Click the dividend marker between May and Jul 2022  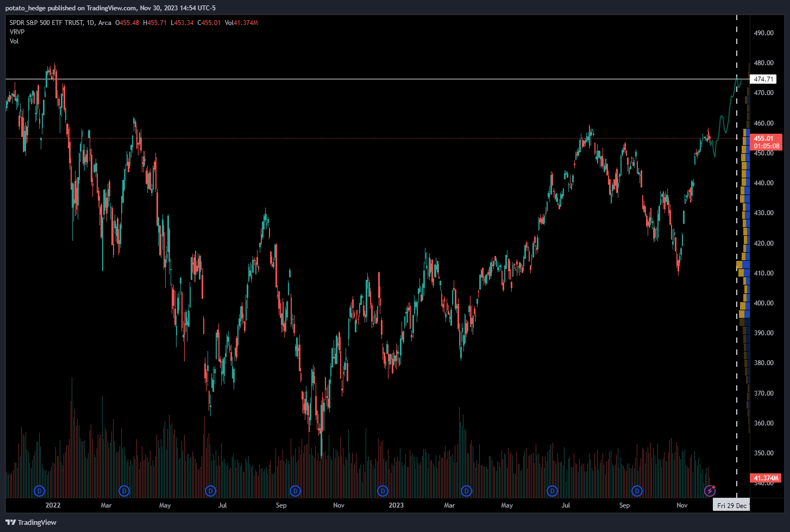(x=210, y=491)
